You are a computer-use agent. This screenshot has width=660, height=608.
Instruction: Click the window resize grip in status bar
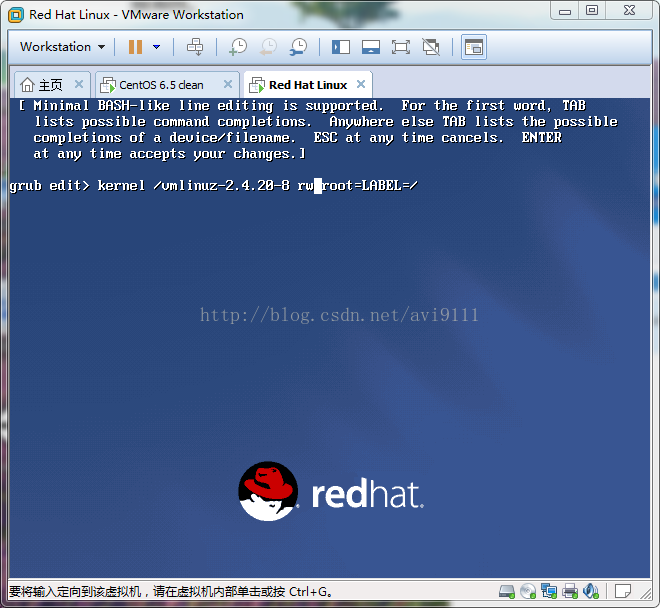(646, 593)
